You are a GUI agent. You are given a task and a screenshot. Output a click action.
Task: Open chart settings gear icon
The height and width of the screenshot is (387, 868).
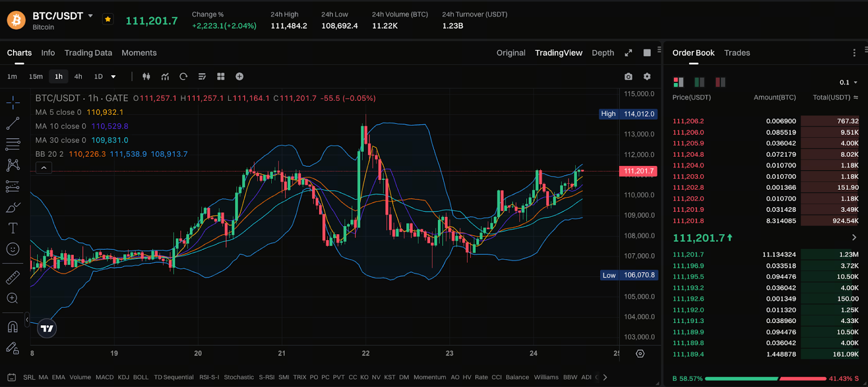pos(647,76)
